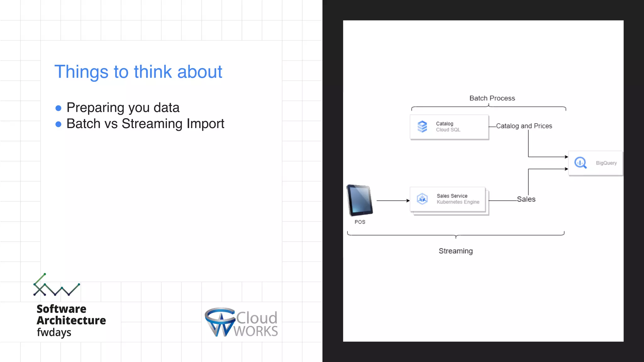
Task: Click the 'Sales' arrow label
Action: click(526, 199)
